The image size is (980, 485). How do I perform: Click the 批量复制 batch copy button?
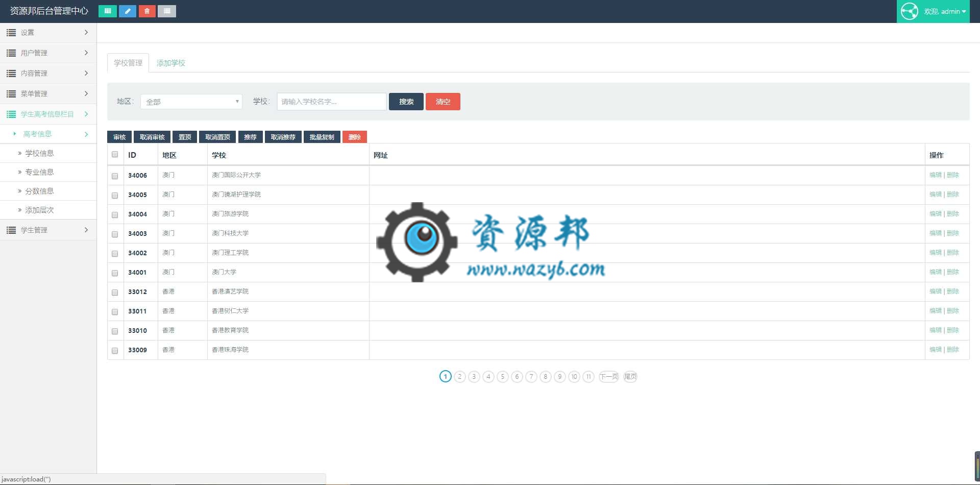[x=322, y=137]
